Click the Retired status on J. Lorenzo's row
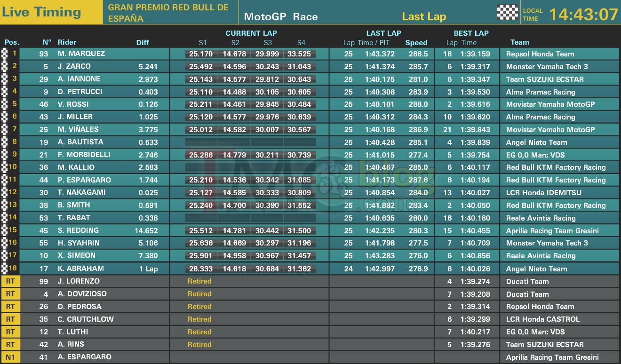The height and width of the screenshot is (364, 621). click(199, 281)
